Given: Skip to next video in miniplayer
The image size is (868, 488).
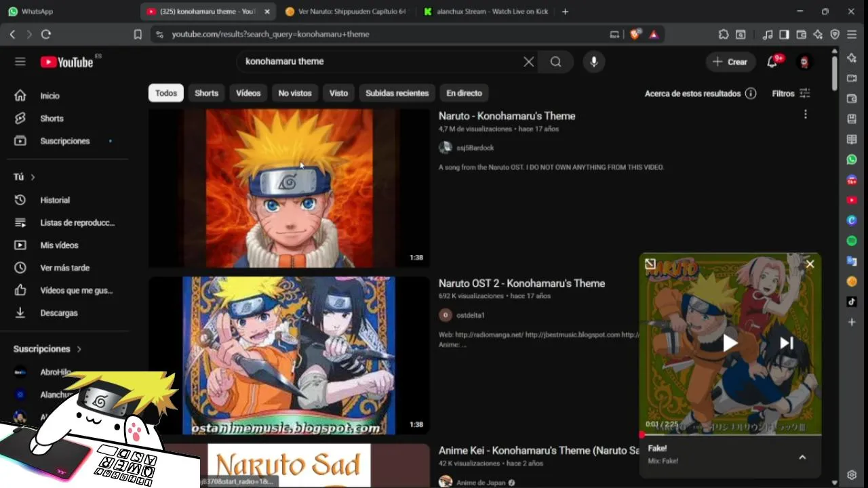Looking at the screenshot, I should (x=787, y=343).
